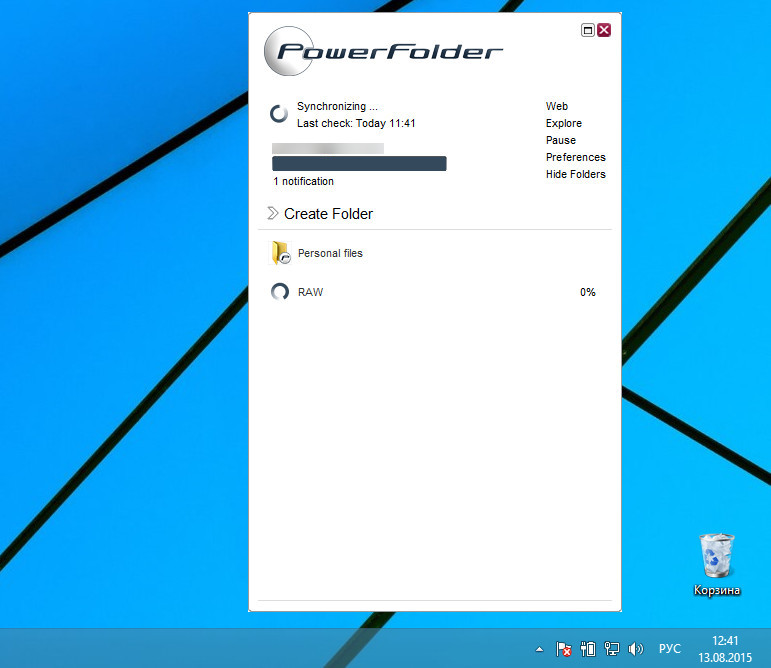Image resolution: width=771 pixels, height=668 pixels.
Task: Click the Create Folder label
Action: click(x=328, y=214)
